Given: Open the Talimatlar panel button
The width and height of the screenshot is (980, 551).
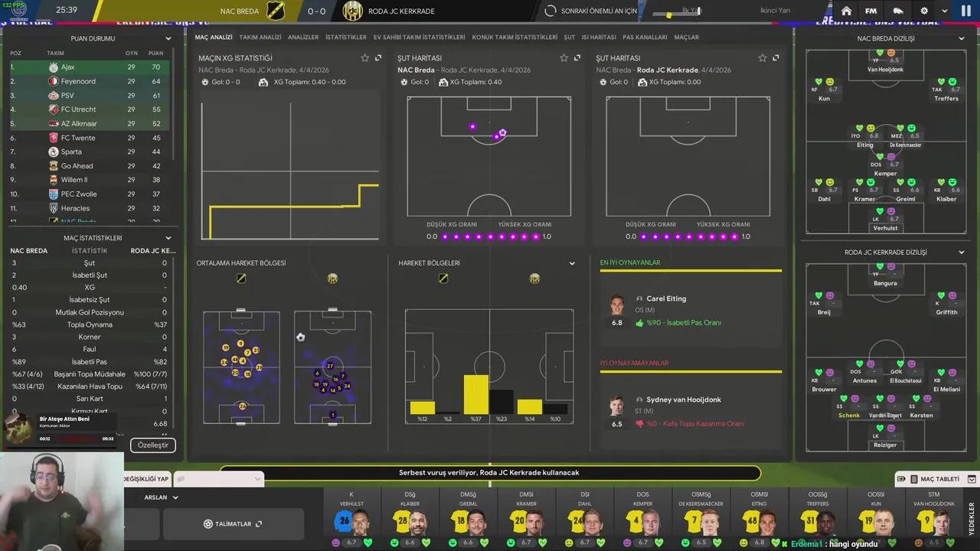Looking at the screenshot, I should click(233, 524).
